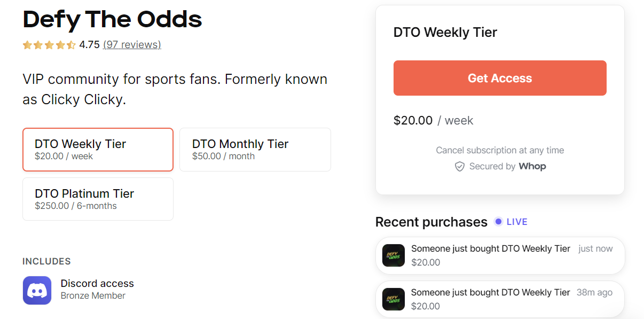Click the purple LIVE indicator dot
This screenshot has height=319, width=644.
[x=497, y=221]
